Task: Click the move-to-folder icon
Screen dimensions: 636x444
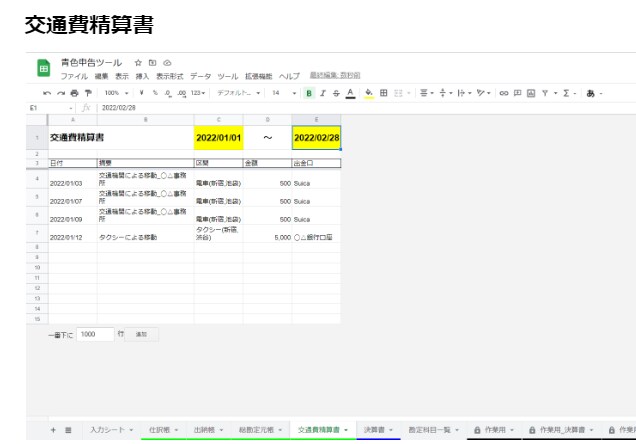Action: (x=153, y=63)
